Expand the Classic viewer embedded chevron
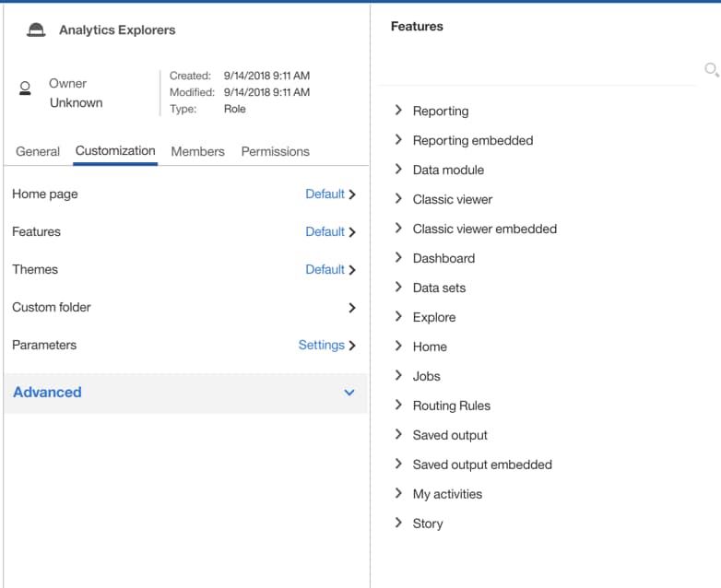 click(398, 229)
